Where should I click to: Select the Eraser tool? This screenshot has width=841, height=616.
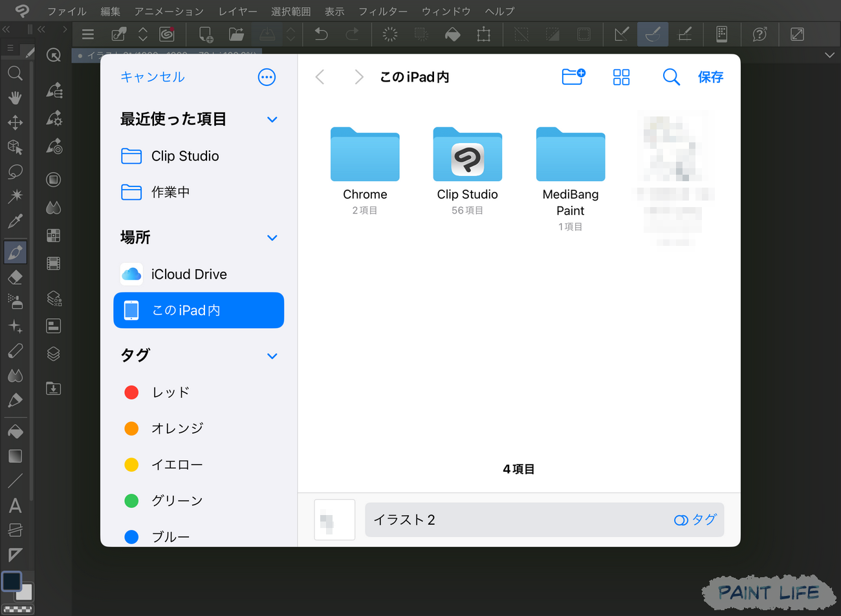[x=16, y=277]
